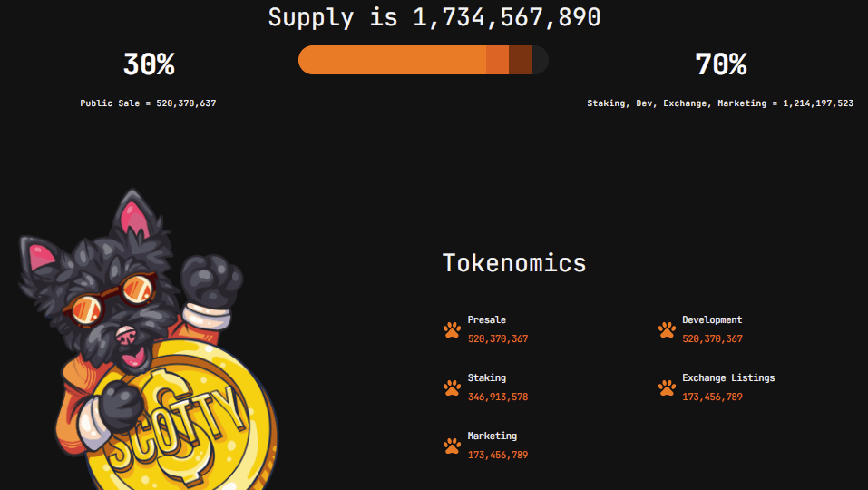The width and height of the screenshot is (868, 490).
Task: Click the paw icon beside Exchange Listings
Action: click(x=667, y=387)
